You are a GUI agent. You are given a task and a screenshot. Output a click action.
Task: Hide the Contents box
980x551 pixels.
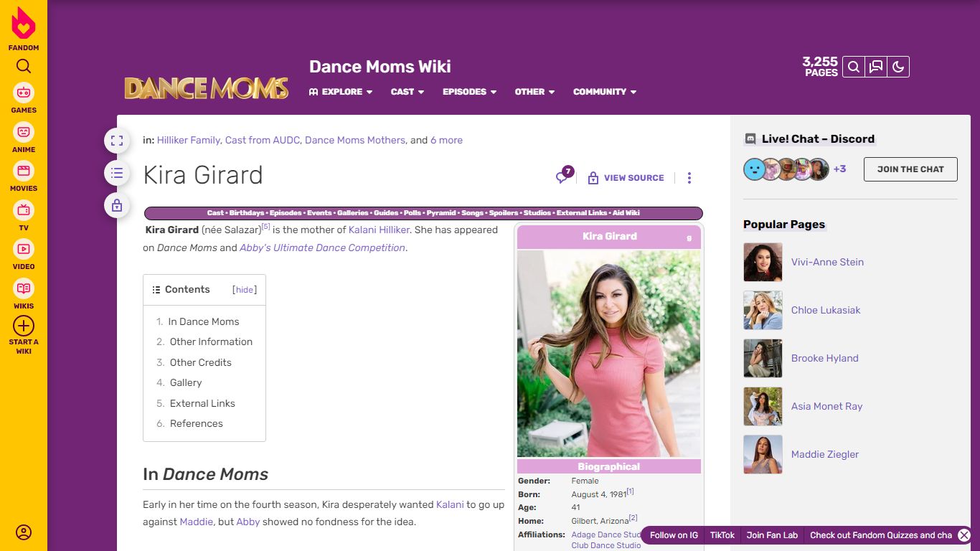point(245,290)
